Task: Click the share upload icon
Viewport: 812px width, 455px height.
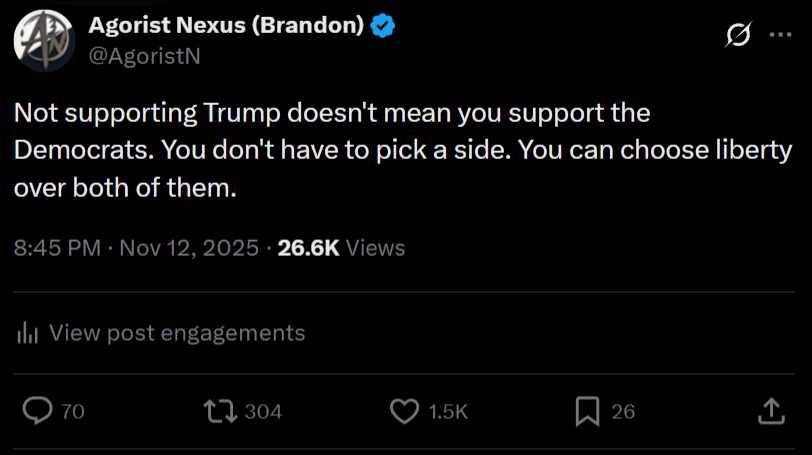Action: click(x=771, y=411)
